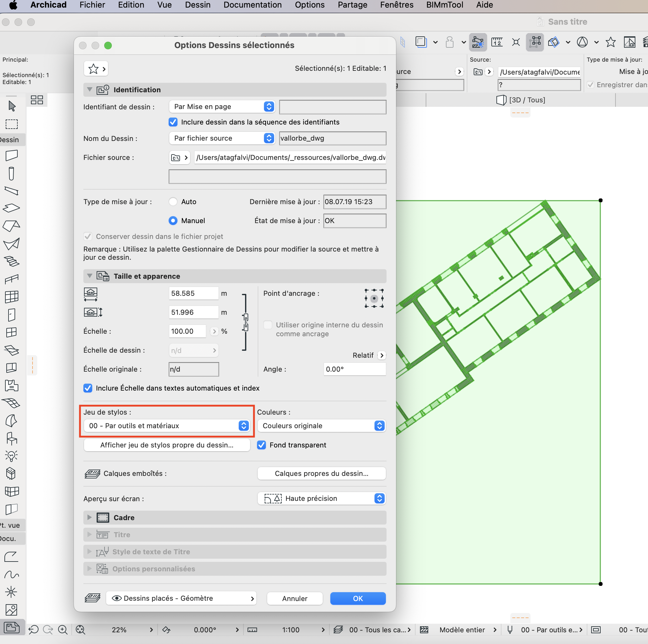Select the Hotspot tool

[12, 592]
